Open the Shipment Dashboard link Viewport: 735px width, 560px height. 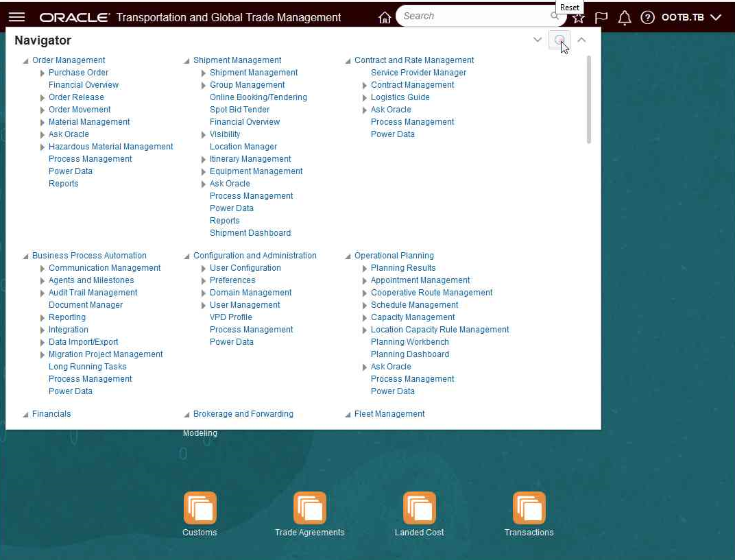click(x=250, y=233)
